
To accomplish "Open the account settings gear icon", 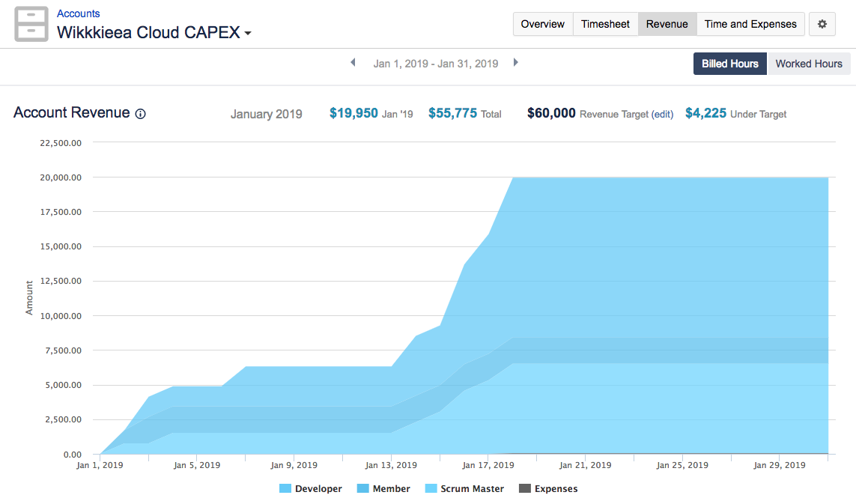I will [x=822, y=24].
